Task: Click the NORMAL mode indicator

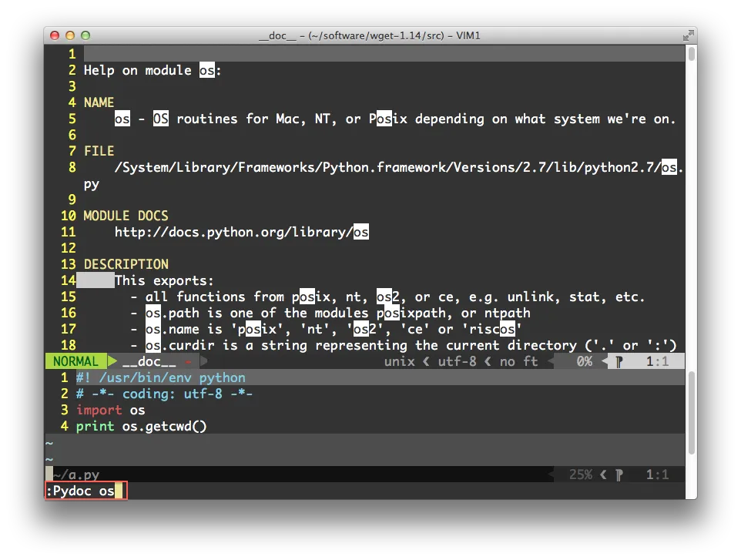Action: click(x=75, y=361)
